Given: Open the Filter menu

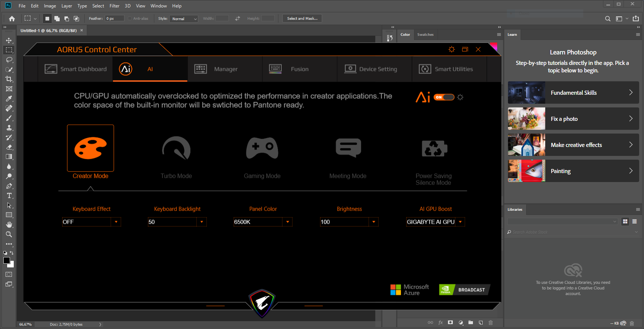Looking at the screenshot, I should [x=114, y=6].
